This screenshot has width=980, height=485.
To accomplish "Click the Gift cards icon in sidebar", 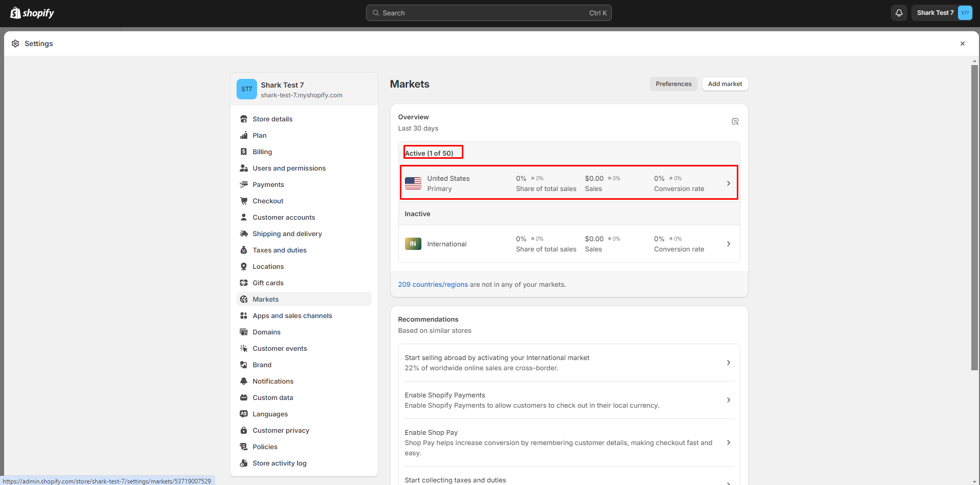I will coord(244,283).
